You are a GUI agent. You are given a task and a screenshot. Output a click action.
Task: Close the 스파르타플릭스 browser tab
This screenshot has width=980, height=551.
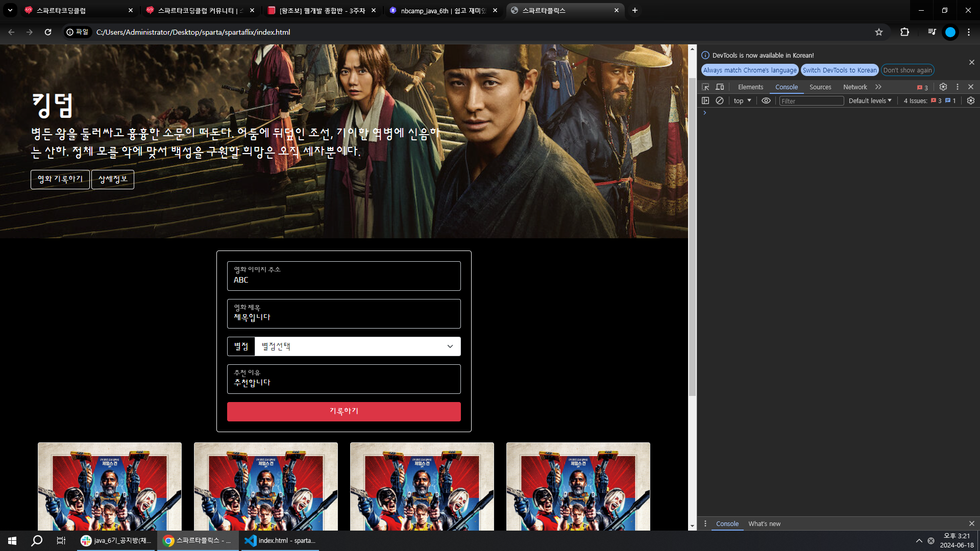616,10
